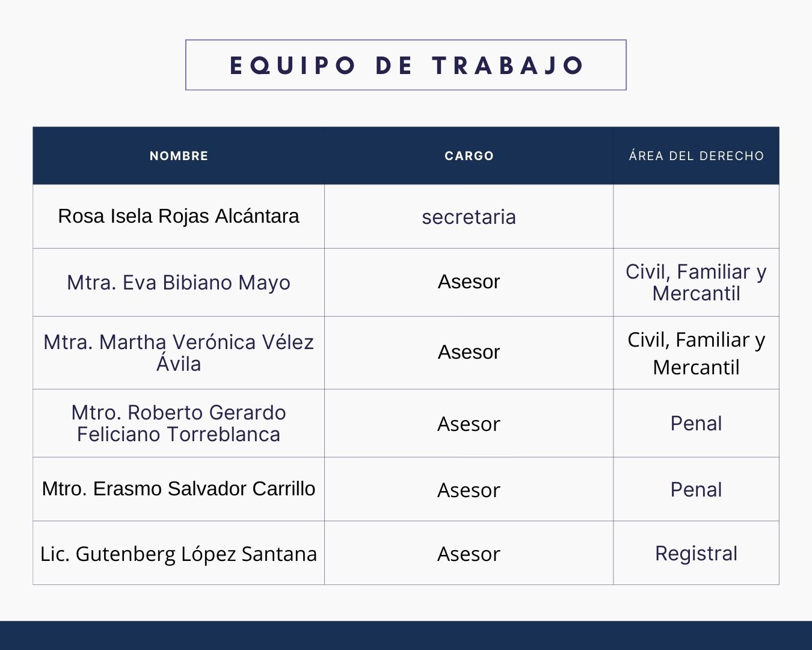812x650 pixels.
Task: Select Mtra. Martha Verónica Vélez Ávila cell
Action: pos(179,353)
